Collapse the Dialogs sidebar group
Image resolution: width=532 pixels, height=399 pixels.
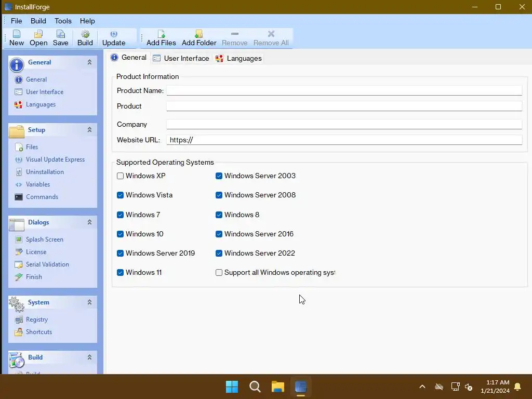coord(89,222)
